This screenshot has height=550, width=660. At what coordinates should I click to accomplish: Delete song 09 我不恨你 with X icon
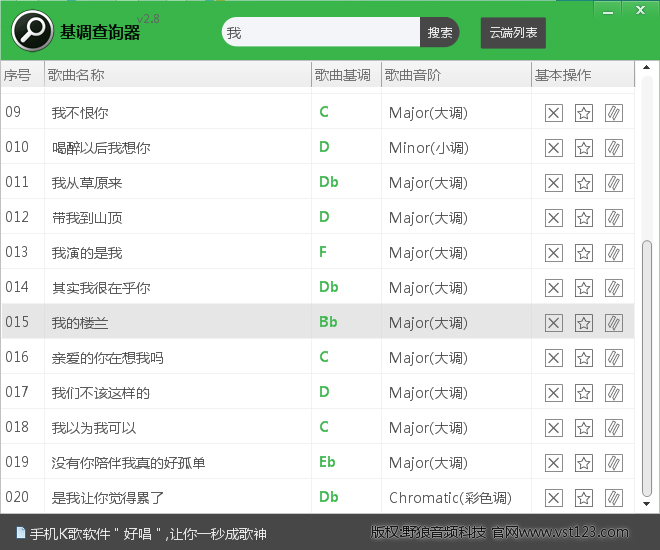(x=553, y=113)
